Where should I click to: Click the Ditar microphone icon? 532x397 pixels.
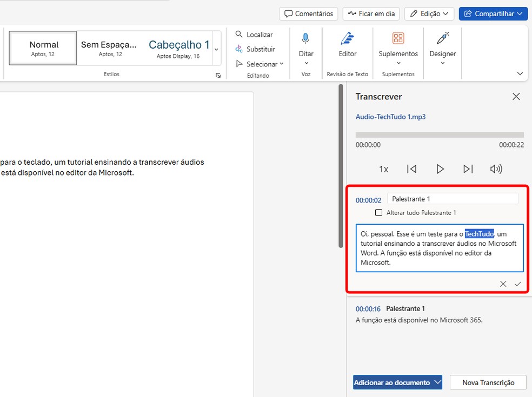pos(305,39)
